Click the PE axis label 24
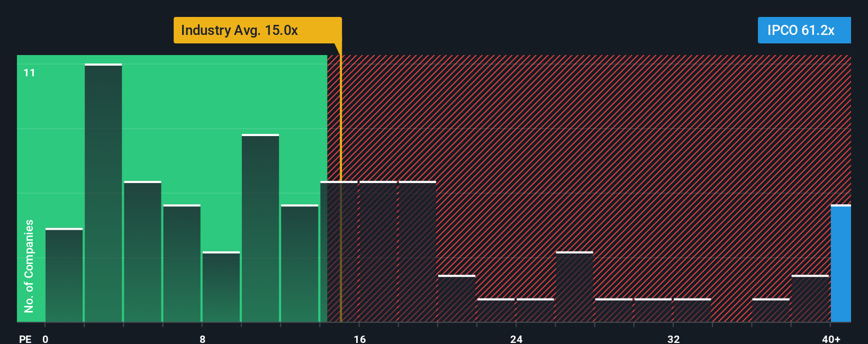Image resolution: width=868 pixels, height=344 pixels. point(517,339)
